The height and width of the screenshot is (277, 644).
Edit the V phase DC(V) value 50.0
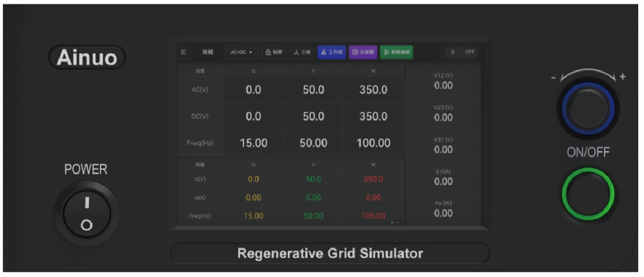click(x=313, y=116)
